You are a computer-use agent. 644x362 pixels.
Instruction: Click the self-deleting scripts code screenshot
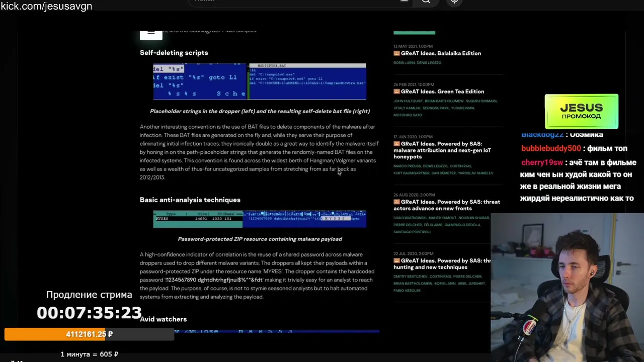coord(260,81)
